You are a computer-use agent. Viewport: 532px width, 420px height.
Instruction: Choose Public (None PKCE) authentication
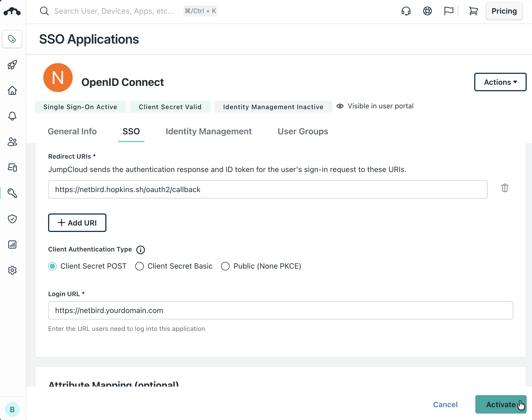(225, 266)
